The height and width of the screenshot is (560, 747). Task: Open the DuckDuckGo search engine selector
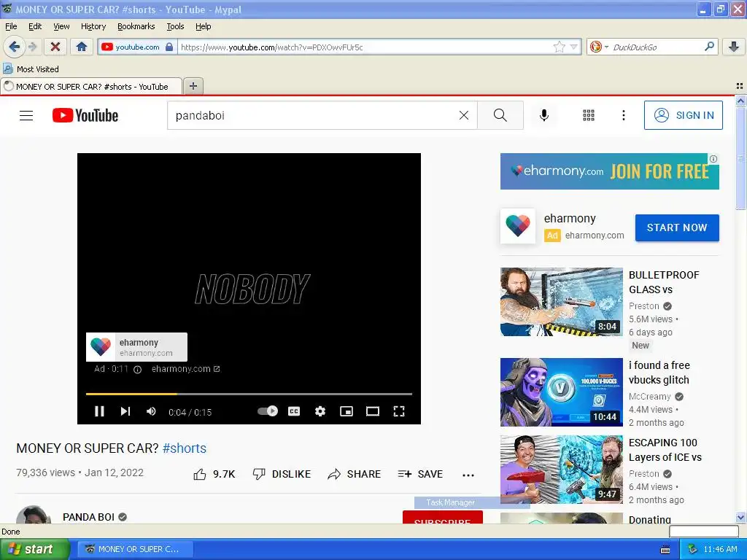point(600,47)
